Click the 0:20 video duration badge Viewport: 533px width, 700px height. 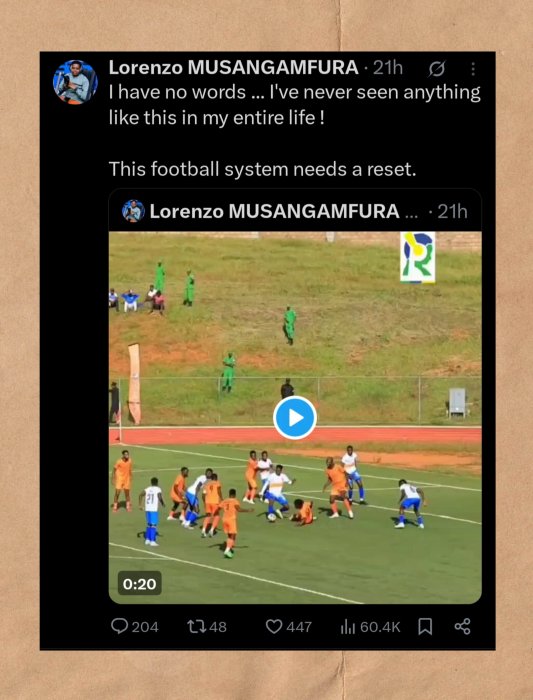(x=140, y=584)
